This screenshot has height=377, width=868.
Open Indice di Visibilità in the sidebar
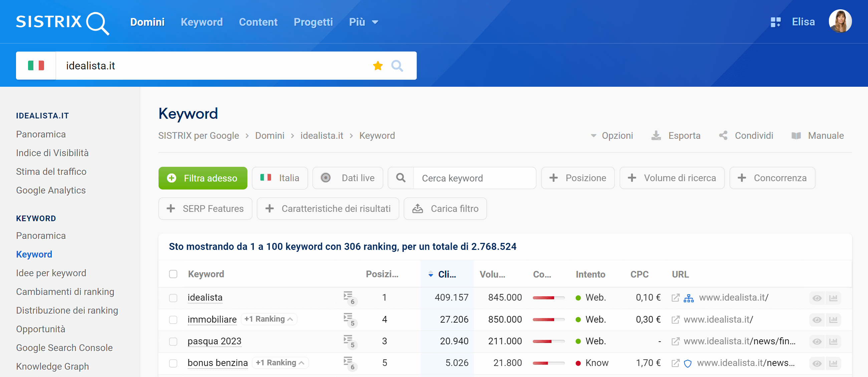(52, 153)
